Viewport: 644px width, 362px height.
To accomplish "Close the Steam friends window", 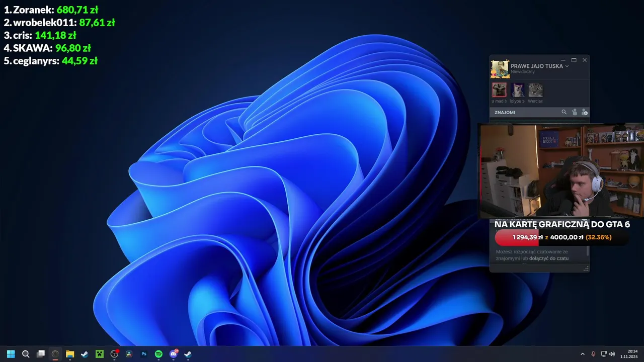I will [x=584, y=60].
